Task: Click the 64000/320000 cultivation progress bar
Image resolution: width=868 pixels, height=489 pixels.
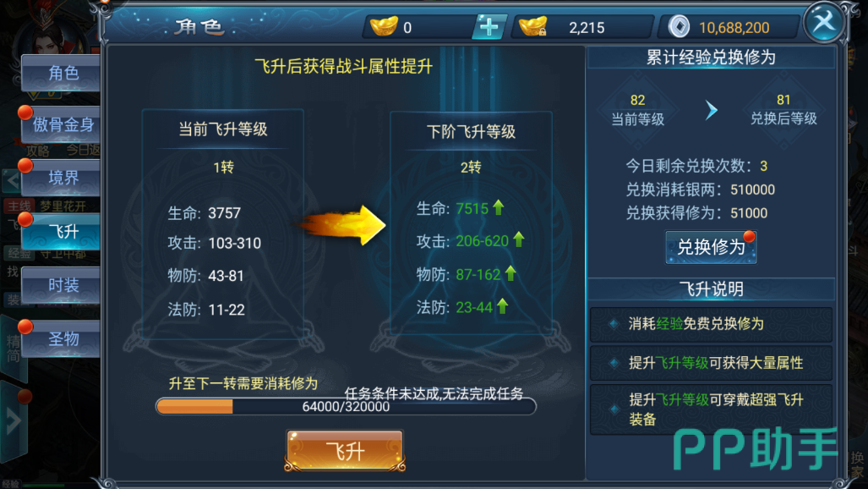Action: tap(346, 406)
